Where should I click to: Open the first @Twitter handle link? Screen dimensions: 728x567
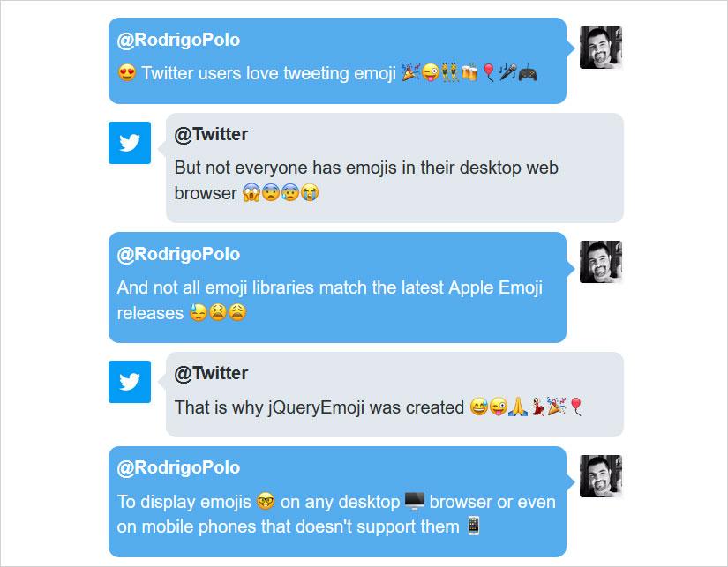click(x=211, y=134)
